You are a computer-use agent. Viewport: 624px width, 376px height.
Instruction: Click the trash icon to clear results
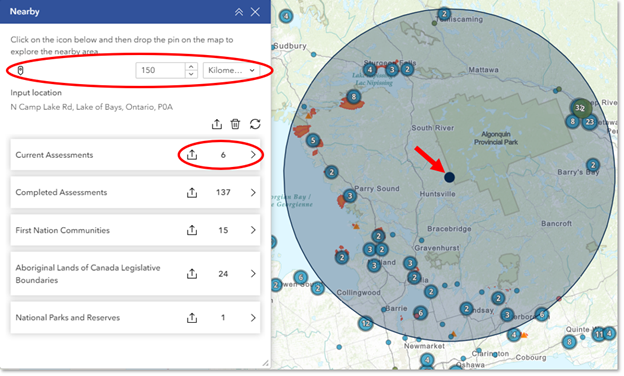coord(235,124)
